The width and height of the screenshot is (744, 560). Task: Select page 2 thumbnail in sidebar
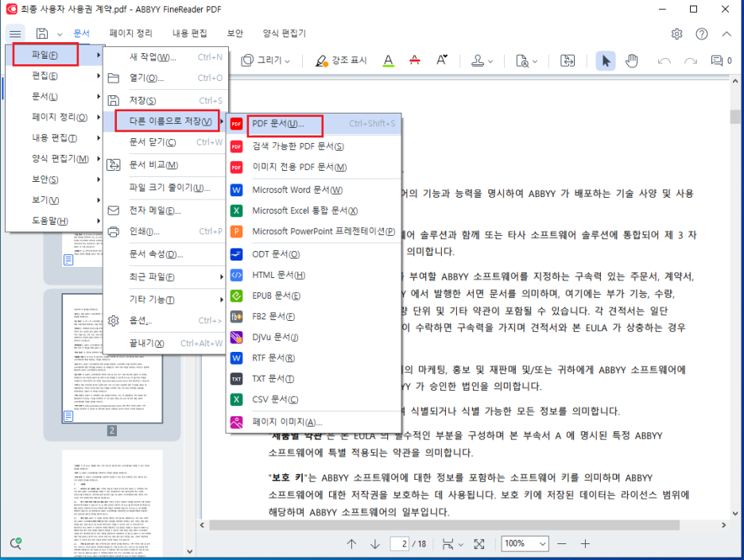(112, 358)
